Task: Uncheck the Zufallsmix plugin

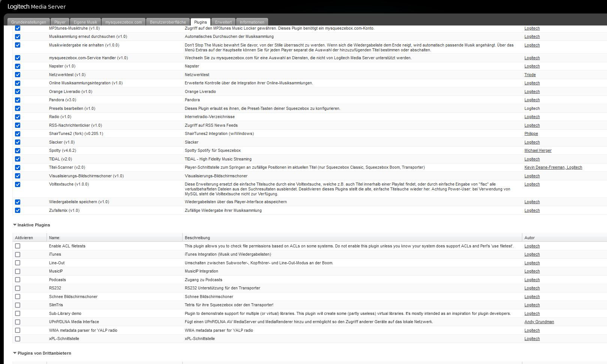Action: pos(18,210)
